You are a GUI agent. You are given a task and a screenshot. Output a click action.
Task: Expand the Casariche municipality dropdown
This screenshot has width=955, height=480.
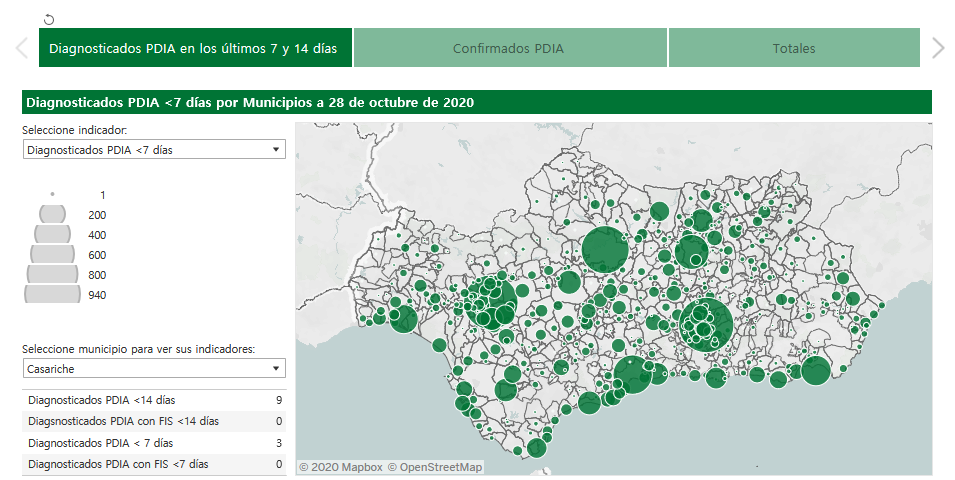pos(154,369)
